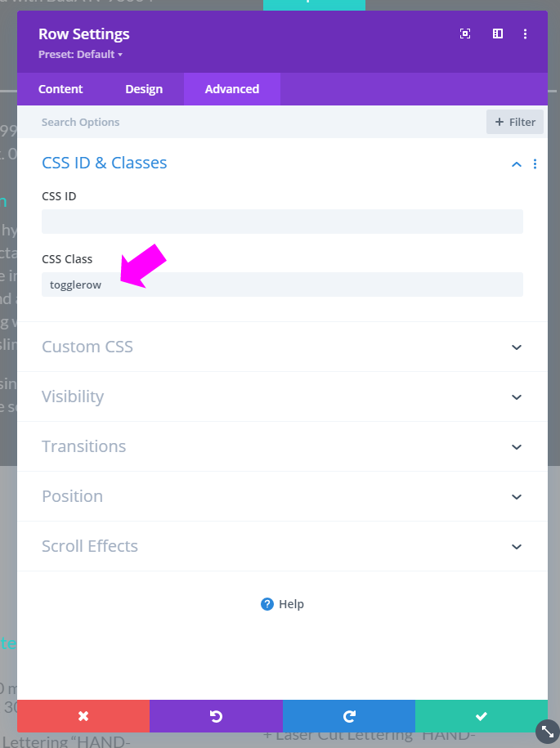The image size is (560, 748).
Task: Click the blue redo arrow button
Action: coord(349,716)
